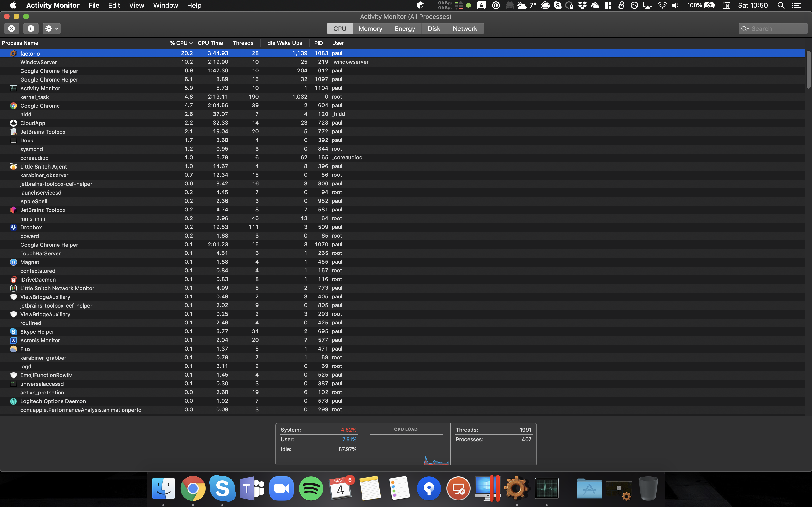The height and width of the screenshot is (507, 812).
Task: Click the Factorio process icon
Action: (13, 53)
